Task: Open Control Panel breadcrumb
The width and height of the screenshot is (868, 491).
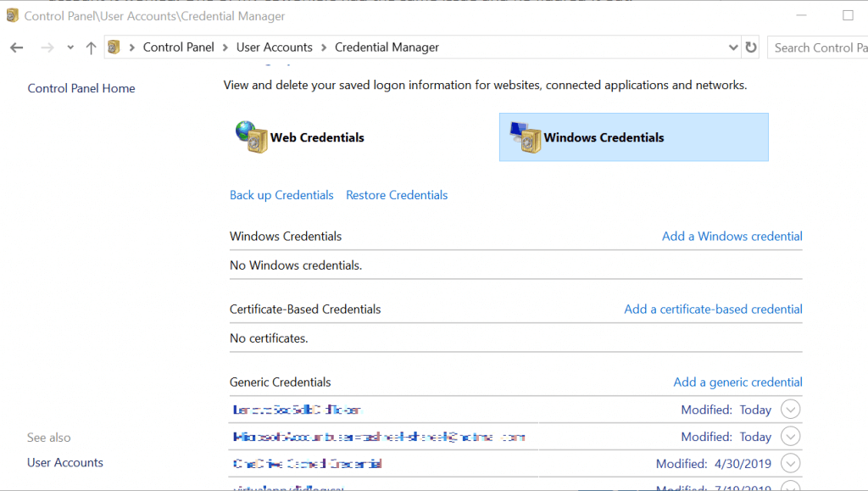Action: (178, 47)
